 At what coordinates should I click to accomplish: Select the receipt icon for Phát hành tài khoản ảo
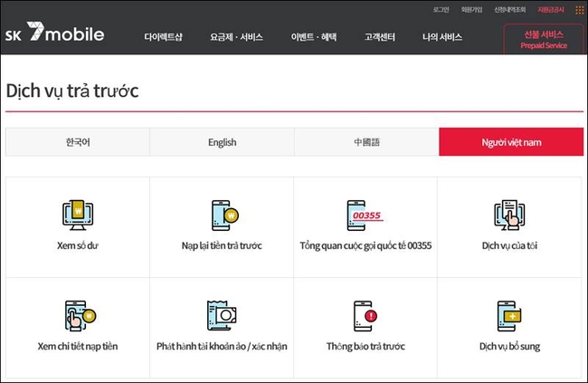[222, 316]
